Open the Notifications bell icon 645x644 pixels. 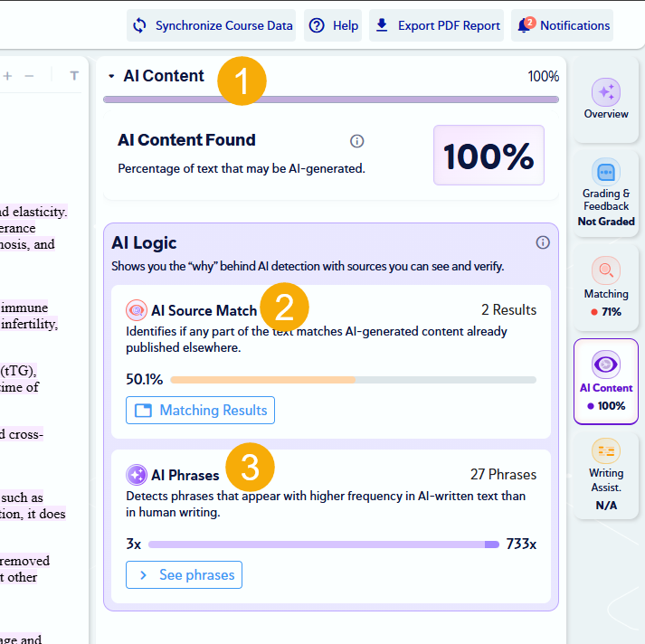(x=526, y=24)
